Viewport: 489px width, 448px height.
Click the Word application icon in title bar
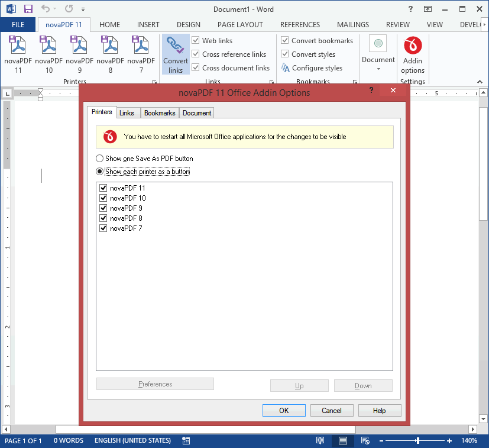(x=11, y=9)
